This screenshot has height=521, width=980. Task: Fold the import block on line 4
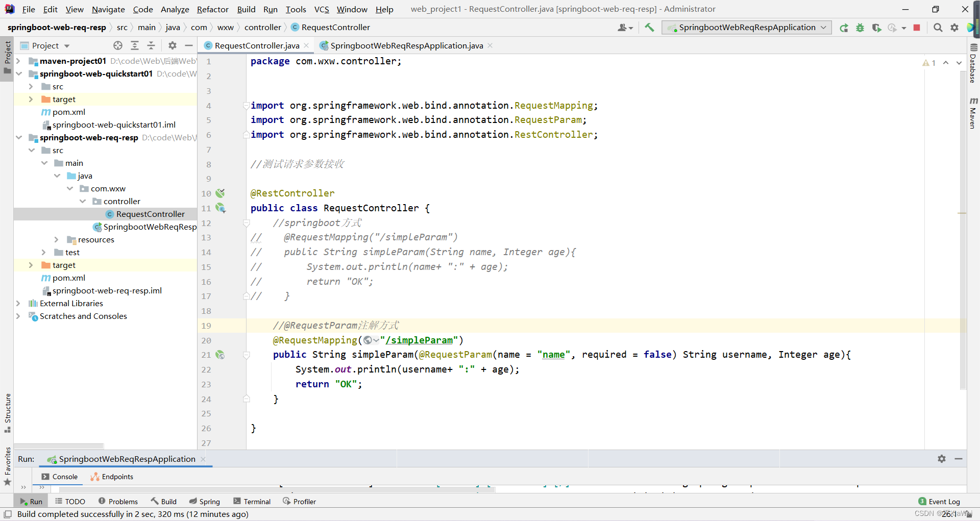tap(247, 106)
